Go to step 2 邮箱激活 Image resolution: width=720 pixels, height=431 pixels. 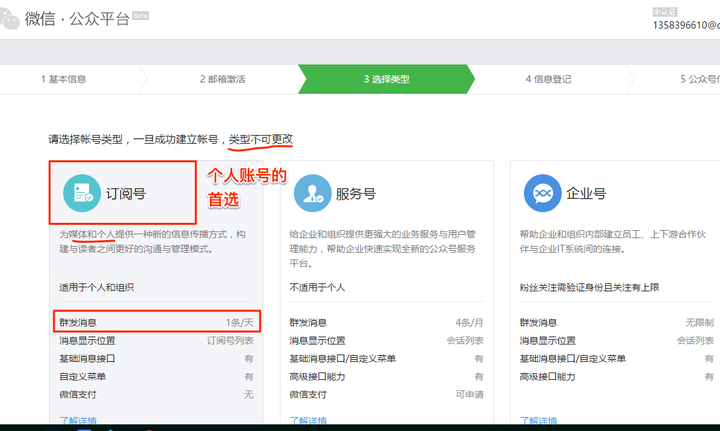coord(223,79)
